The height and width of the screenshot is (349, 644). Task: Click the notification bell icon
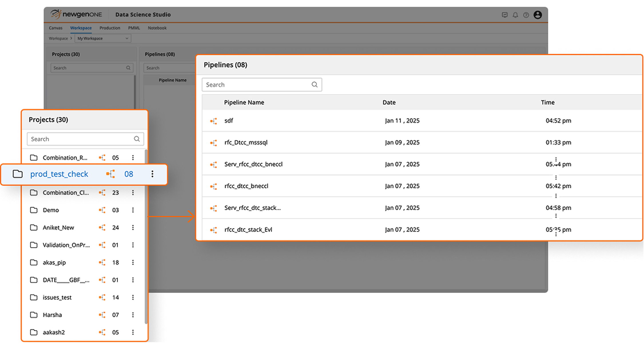tap(515, 15)
